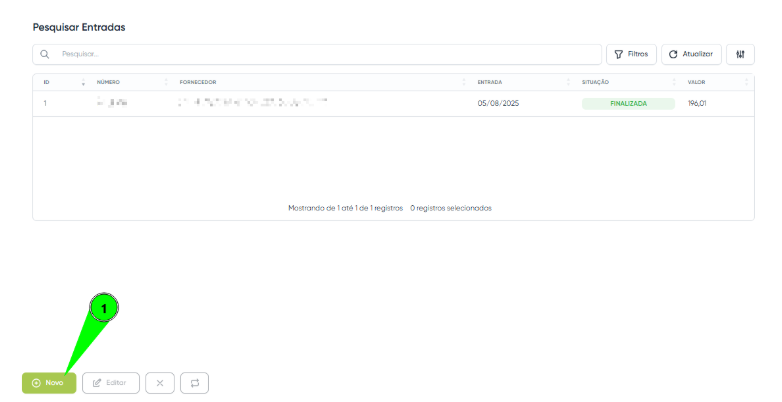Open the column settings sliders icon
Image resolution: width=782 pixels, height=402 pixels.
click(740, 54)
